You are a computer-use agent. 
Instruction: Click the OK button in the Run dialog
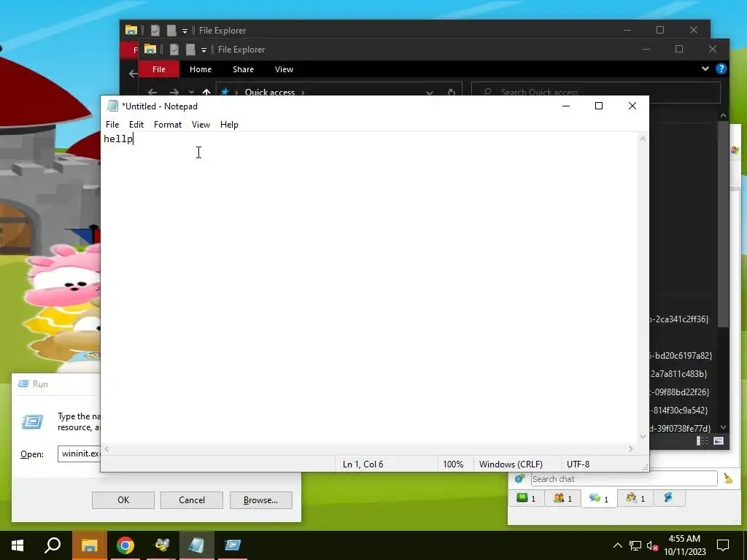tap(123, 500)
